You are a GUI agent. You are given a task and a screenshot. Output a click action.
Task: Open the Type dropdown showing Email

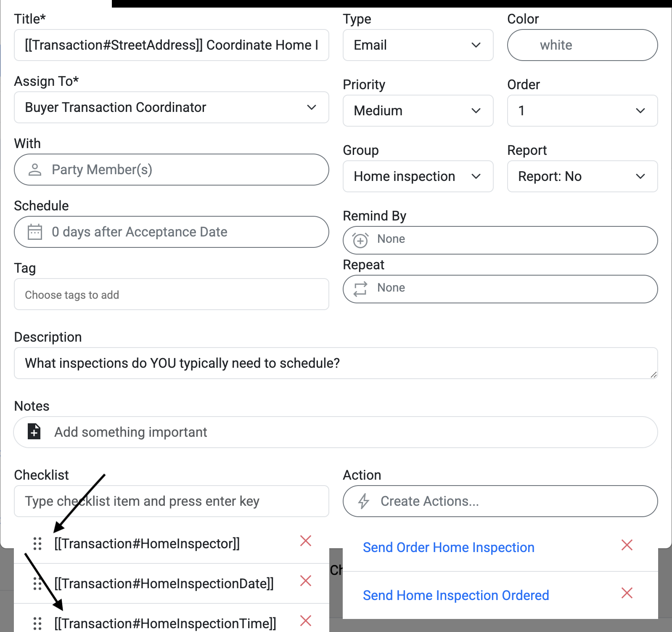click(x=418, y=45)
